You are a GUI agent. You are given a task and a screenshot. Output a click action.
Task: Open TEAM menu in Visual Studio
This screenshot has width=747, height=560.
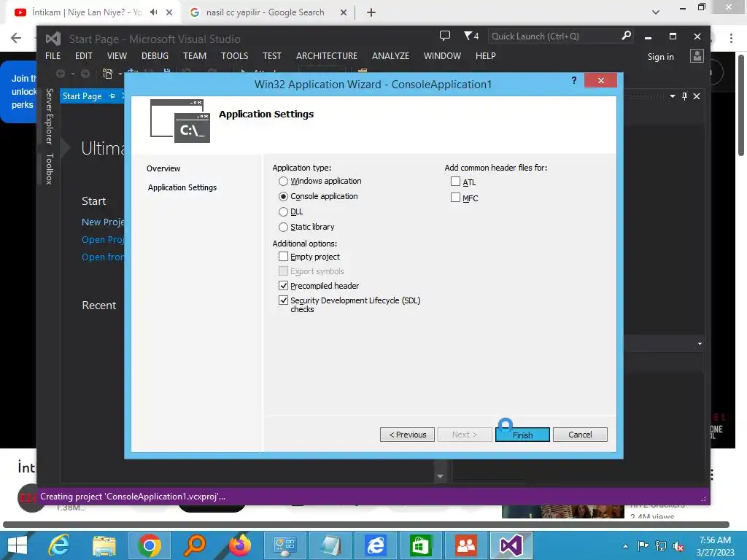pos(195,56)
